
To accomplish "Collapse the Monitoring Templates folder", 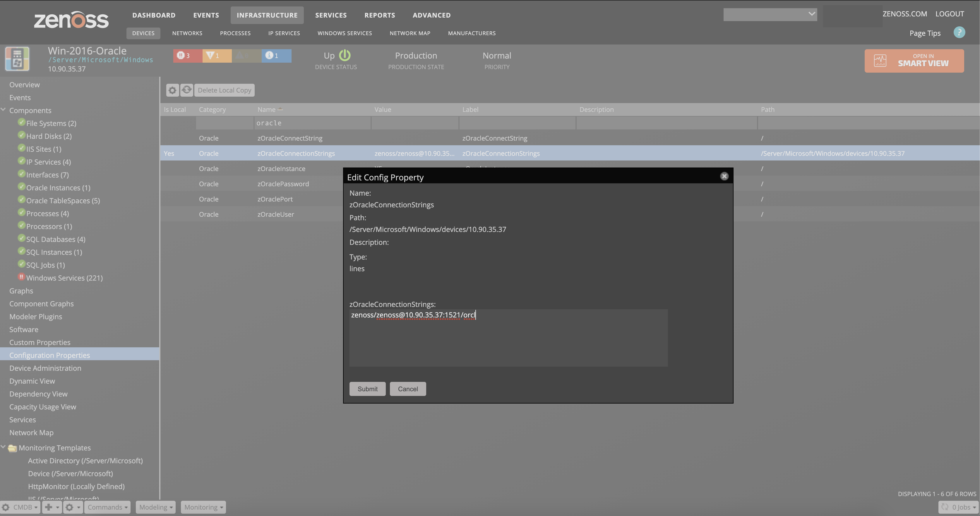I will point(4,447).
